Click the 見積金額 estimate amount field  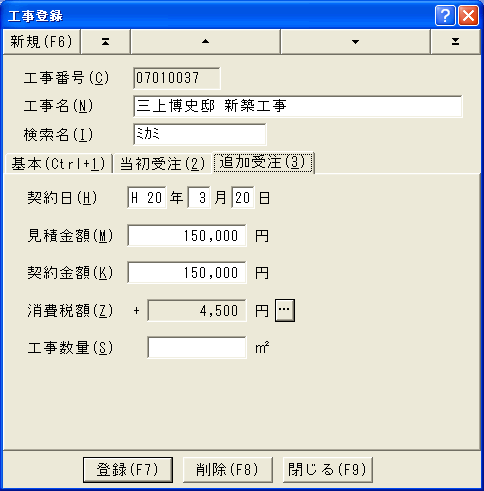(x=187, y=236)
